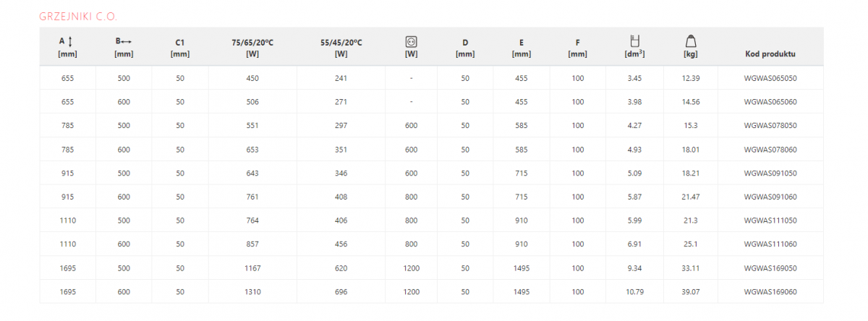Click product code WGWAS091060
This screenshot has width=868, height=321.
coord(770,197)
